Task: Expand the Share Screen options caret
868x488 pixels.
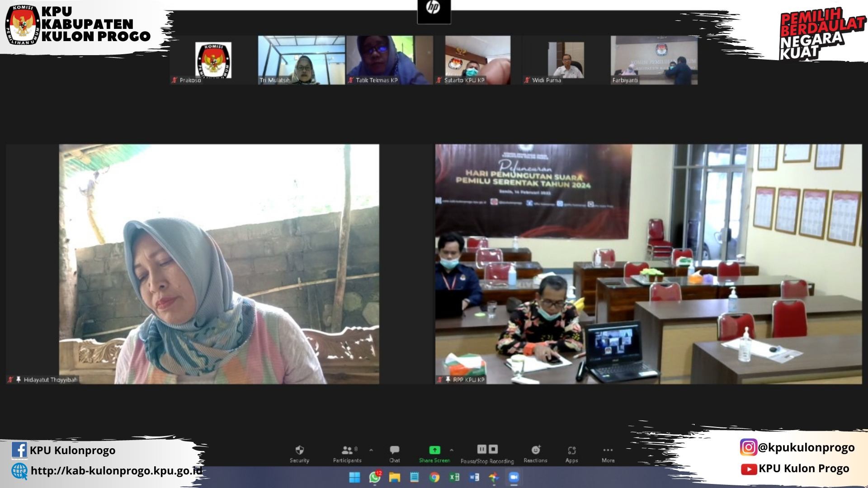Action: click(x=451, y=450)
